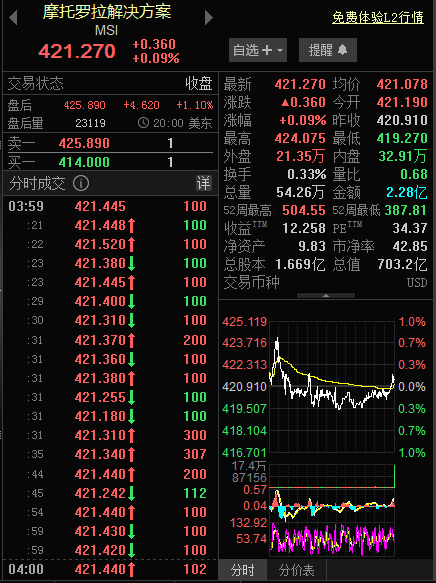Click the magenta oscillator indicator chart
Image resolution: width=436 pixels, height=583 pixels.
pos(332,539)
